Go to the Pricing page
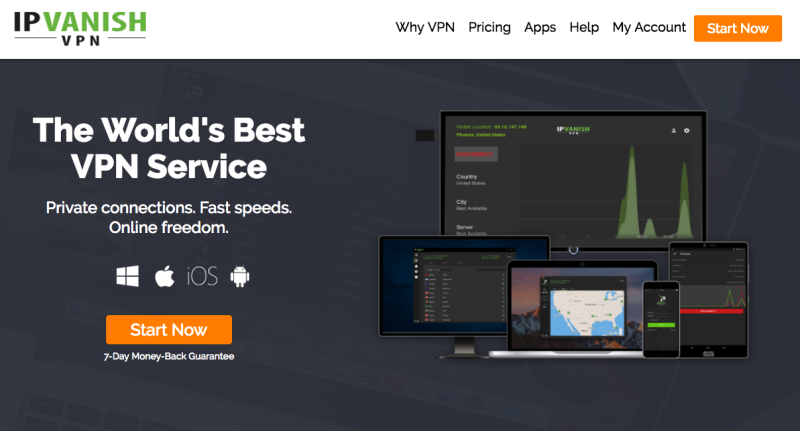This screenshot has height=431, width=800. coord(489,28)
